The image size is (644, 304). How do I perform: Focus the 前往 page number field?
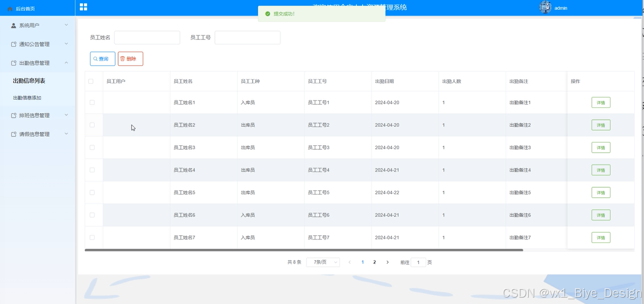(418, 263)
